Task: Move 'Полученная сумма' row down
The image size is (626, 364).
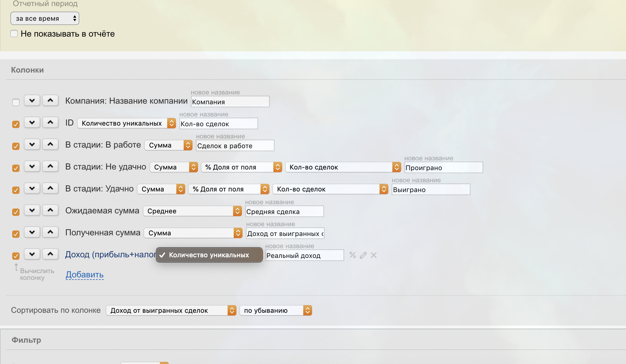Action: click(32, 232)
